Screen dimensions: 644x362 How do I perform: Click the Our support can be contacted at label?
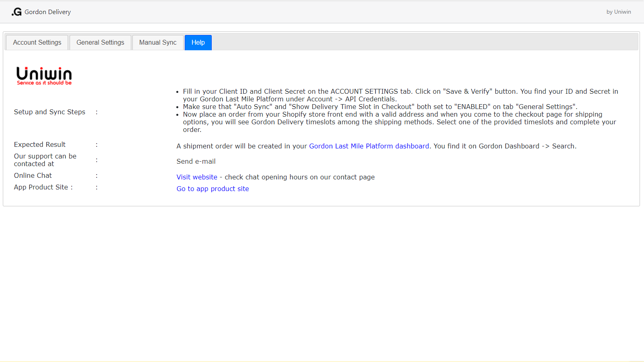point(45,160)
